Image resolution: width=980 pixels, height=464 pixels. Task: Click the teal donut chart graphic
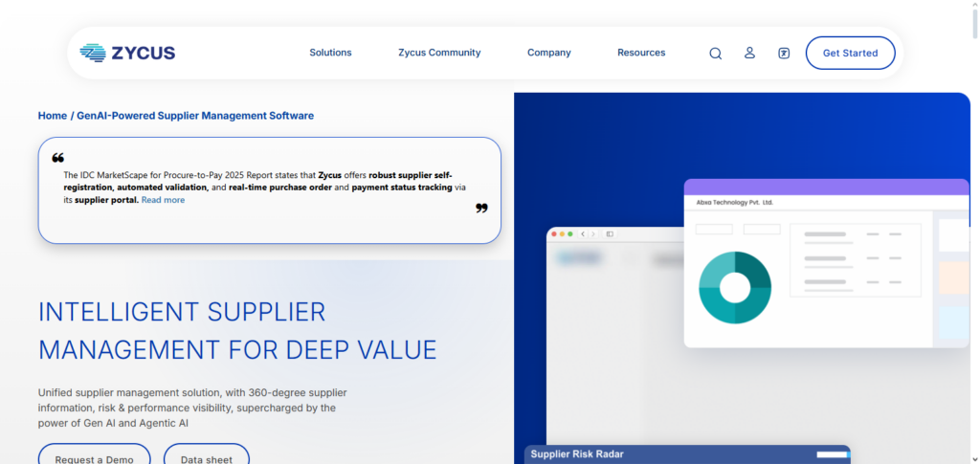(734, 287)
